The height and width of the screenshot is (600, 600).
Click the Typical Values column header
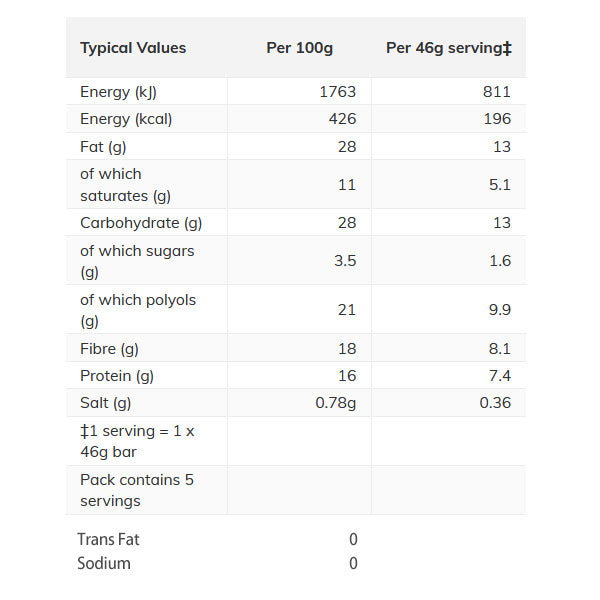[133, 48]
